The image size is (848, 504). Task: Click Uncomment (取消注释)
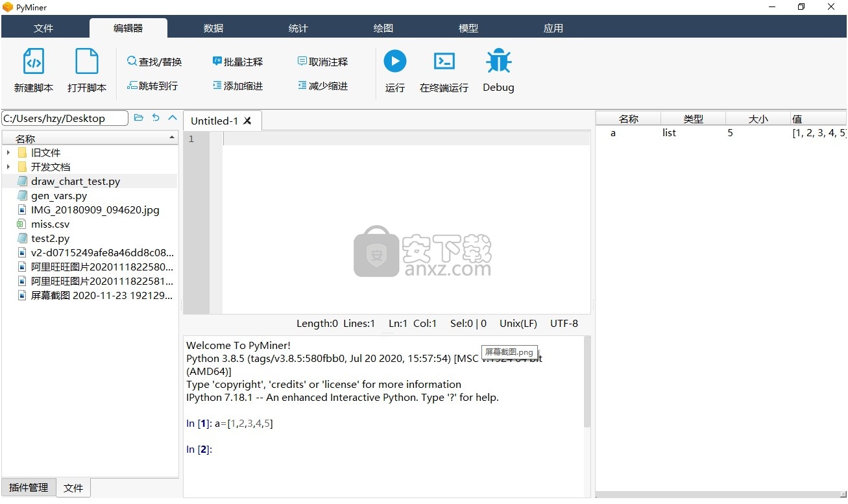tap(323, 62)
